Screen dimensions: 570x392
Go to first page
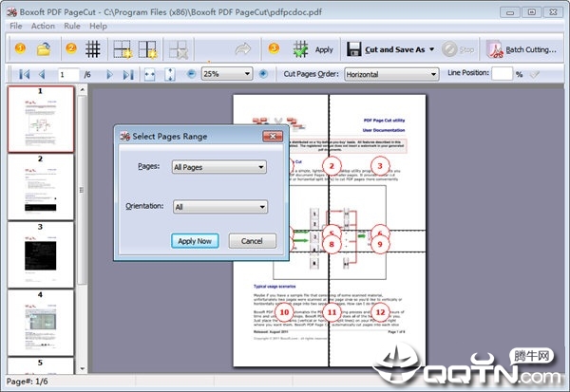pyautogui.click(x=25, y=74)
